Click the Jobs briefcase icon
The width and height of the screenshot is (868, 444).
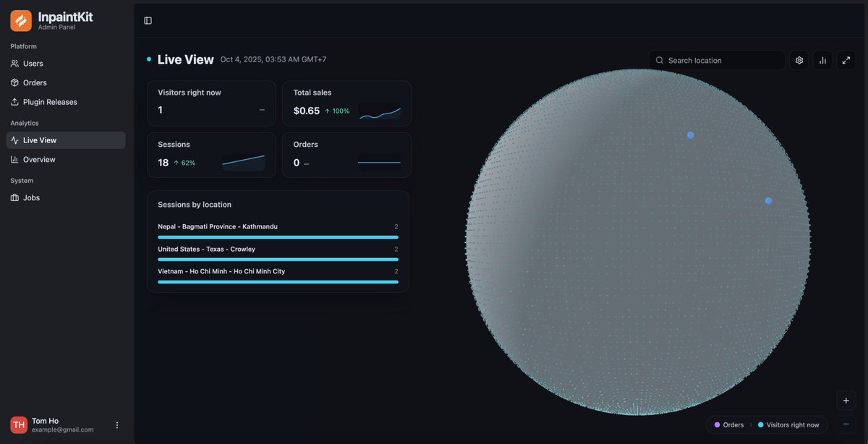[14, 197]
